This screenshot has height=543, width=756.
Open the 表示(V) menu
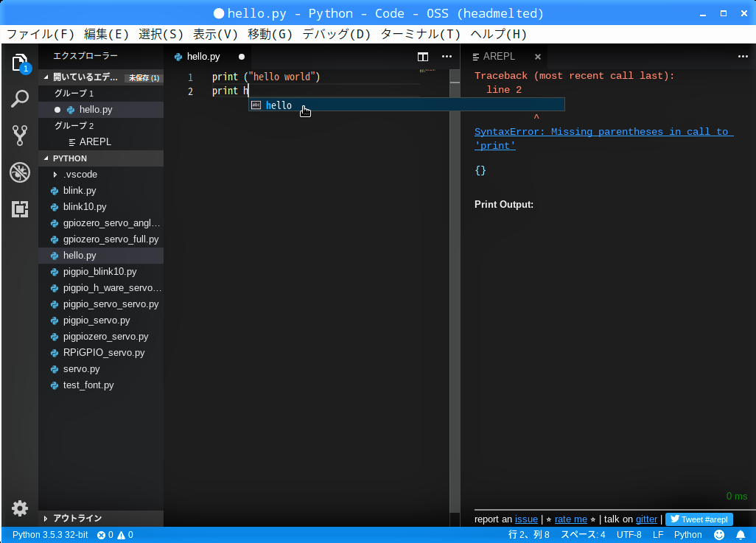pyautogui.click(x=216, y=34)
